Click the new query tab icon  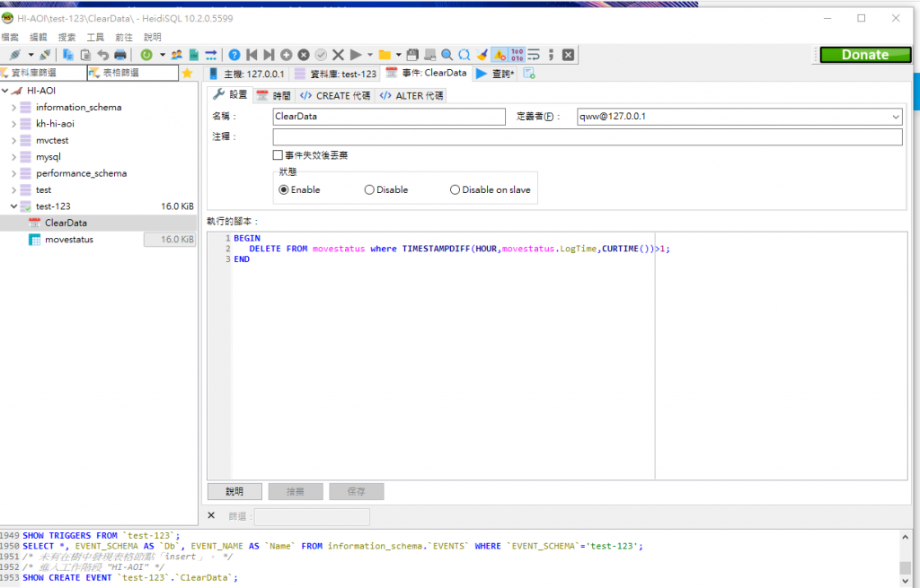pos(529,74)
